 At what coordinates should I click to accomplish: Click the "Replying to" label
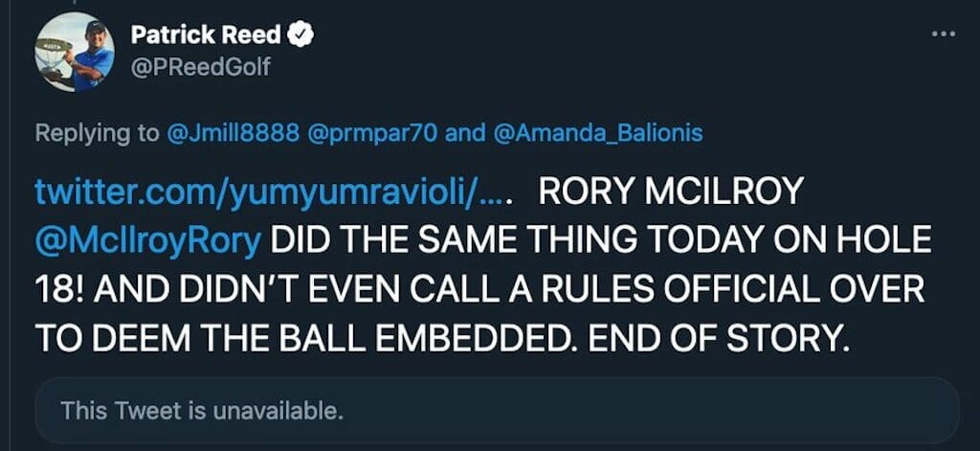click(98, 133)
